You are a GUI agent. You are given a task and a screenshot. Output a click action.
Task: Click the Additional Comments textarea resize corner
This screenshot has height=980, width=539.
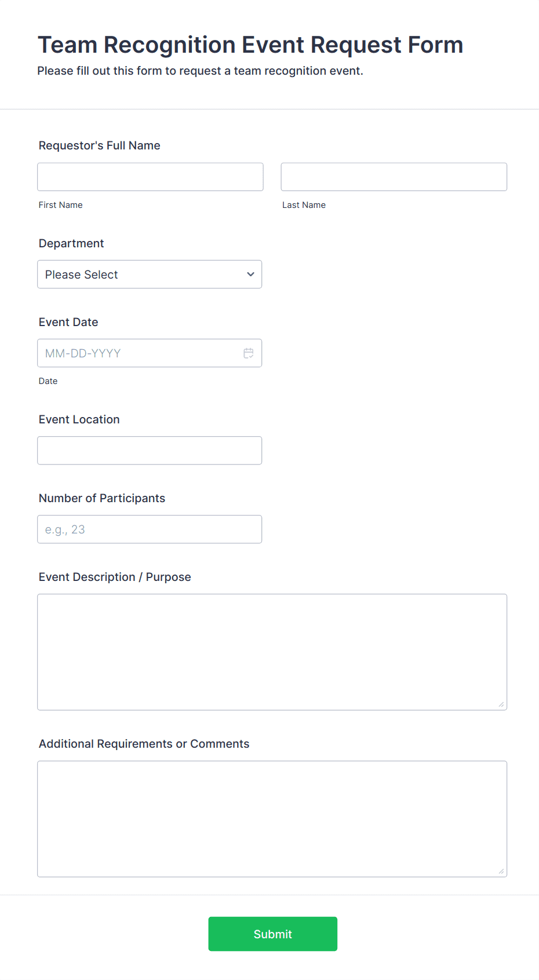click(501, 871)
